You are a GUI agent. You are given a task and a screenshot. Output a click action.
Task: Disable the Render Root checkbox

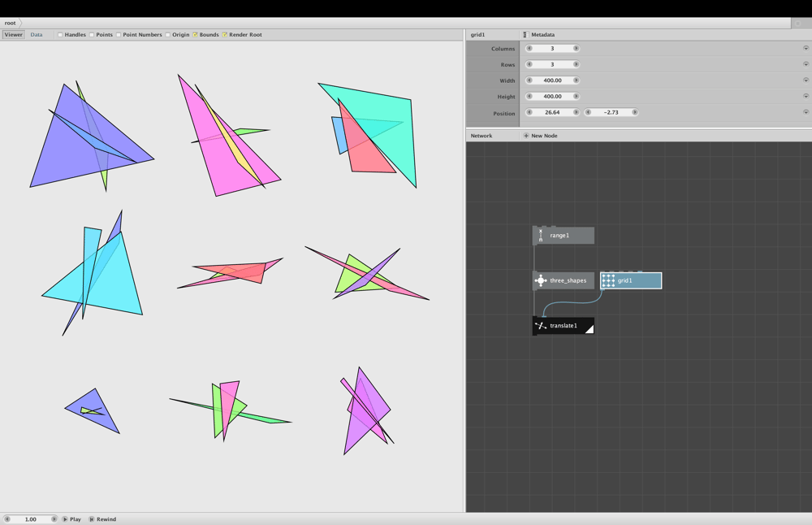tap(225, 35)
